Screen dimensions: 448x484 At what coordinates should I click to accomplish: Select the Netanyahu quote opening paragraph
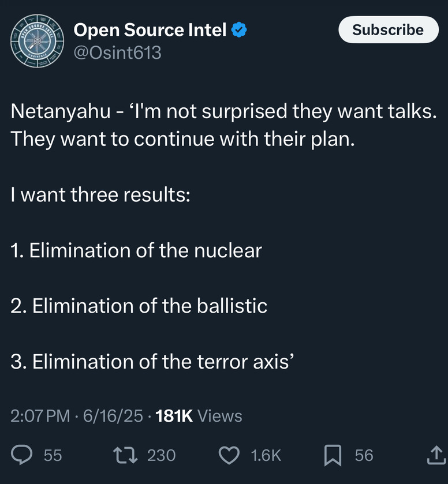point(223,125)
